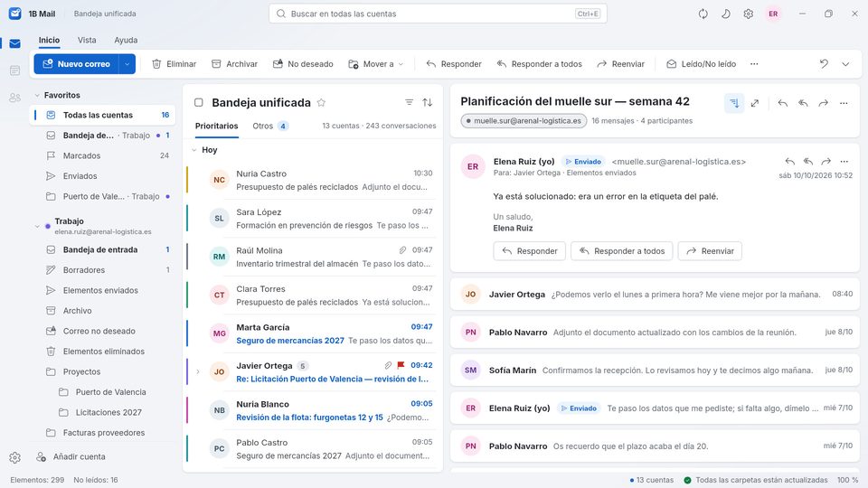Click the reply all icon in the conversation header

tap(803, 103)
